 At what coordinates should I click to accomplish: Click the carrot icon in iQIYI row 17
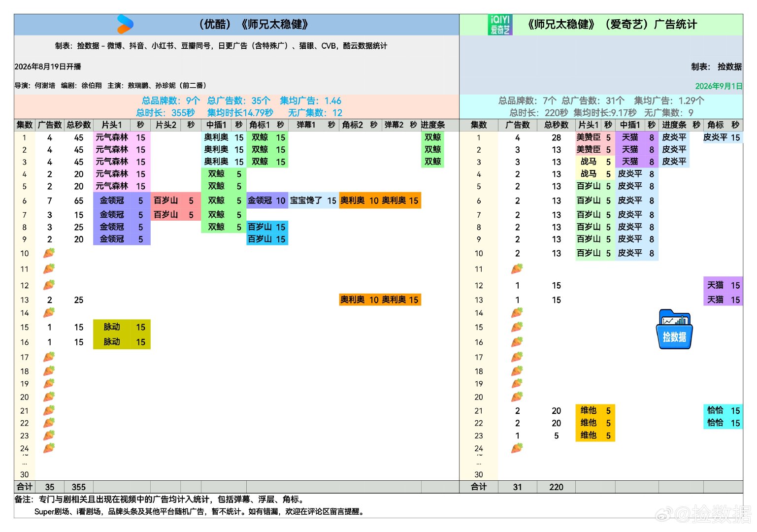click(517, 357)
